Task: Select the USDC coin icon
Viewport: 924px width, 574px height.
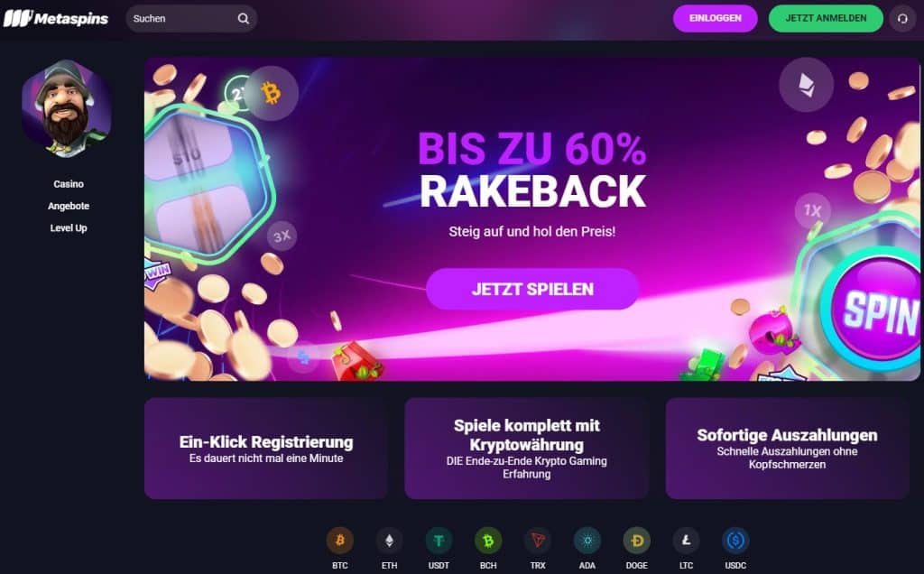Action: point(735,541)
